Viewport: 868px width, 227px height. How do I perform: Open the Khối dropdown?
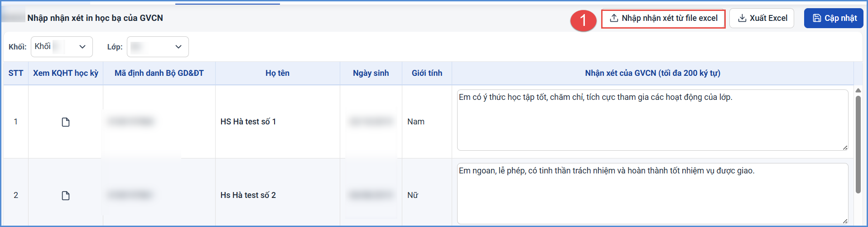(62, 47)
